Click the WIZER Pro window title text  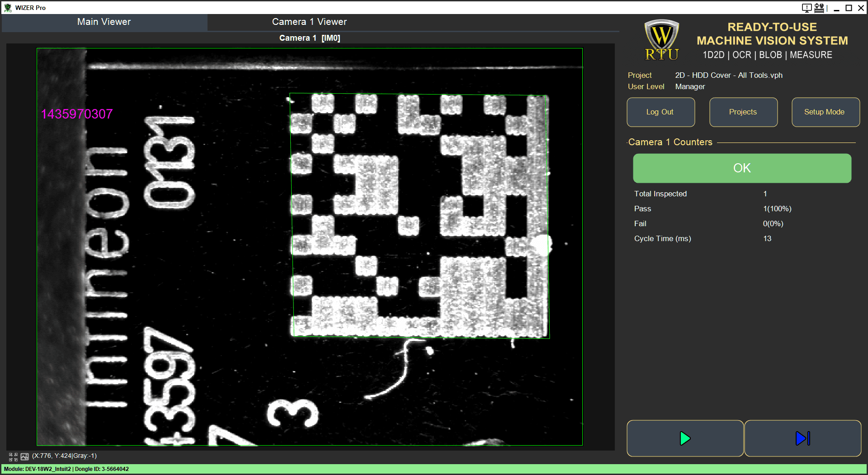coord(30,8)
